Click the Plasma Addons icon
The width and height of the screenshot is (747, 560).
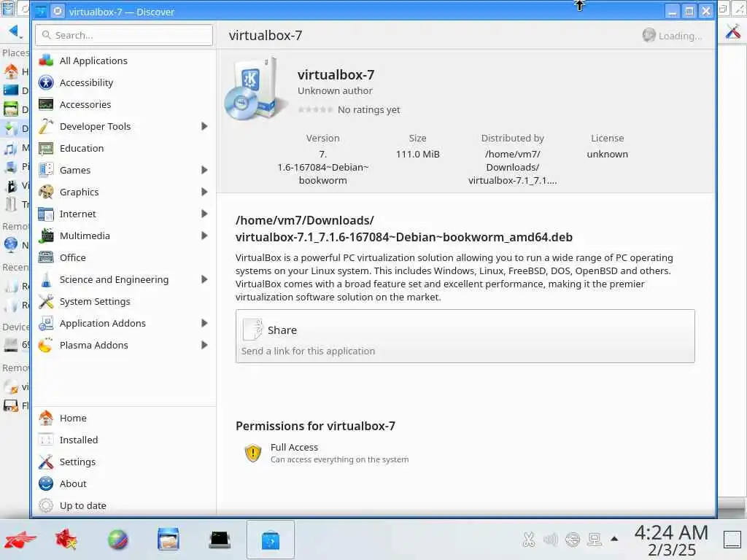[46, 345]
